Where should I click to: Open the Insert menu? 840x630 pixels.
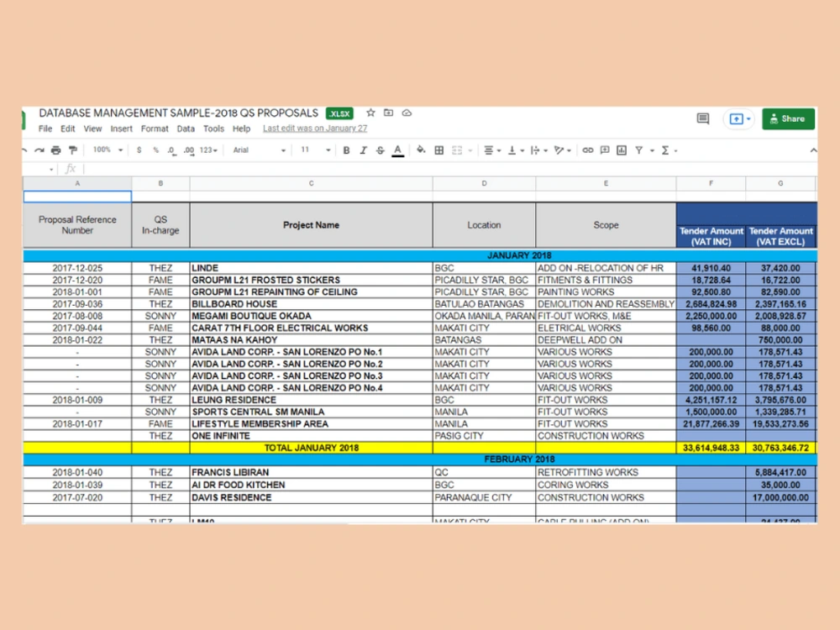[122, 129]
